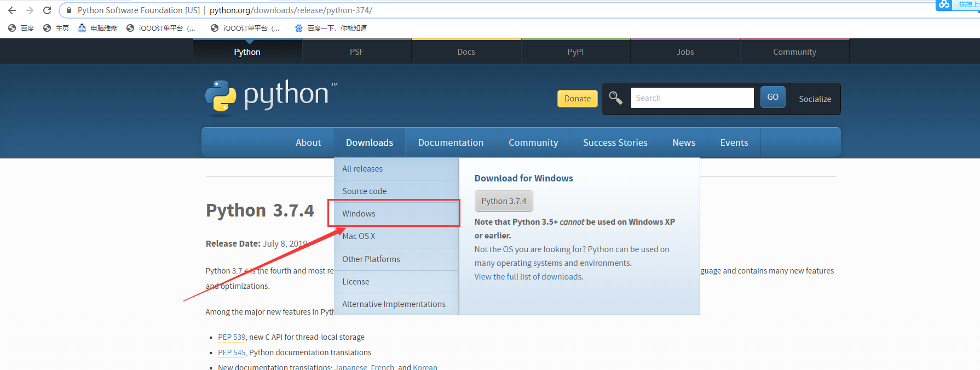The image size is (980, 370).
Task: Switch to the Community top tab
Action: click(x=795, y=52)
